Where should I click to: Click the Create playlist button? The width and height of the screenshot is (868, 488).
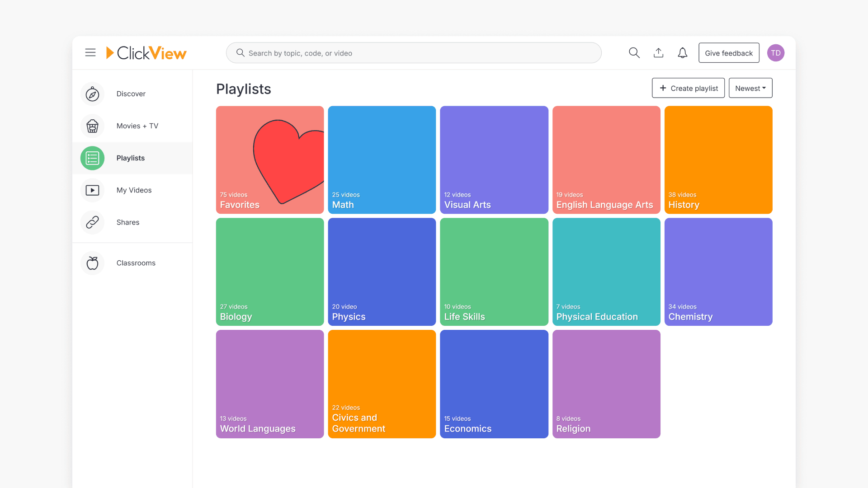(x=688, y=88)
